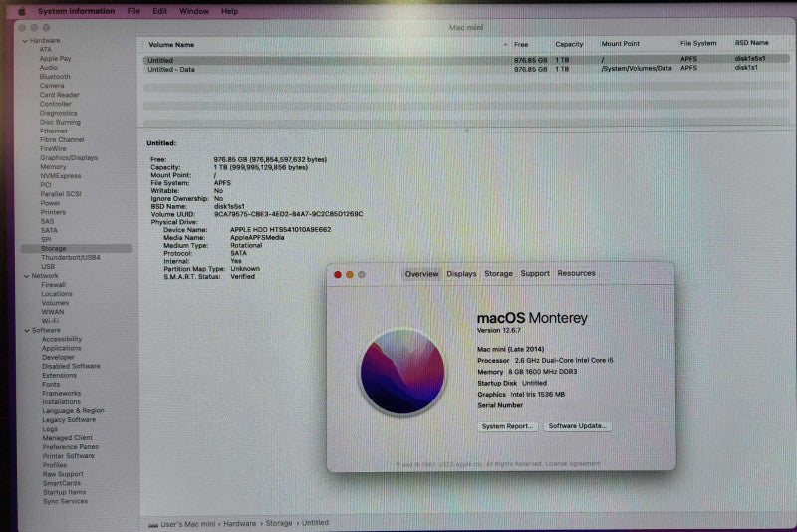Select Power in the sidebar
The width and height of the screenshot is (797, 532).
pos(50,203)
